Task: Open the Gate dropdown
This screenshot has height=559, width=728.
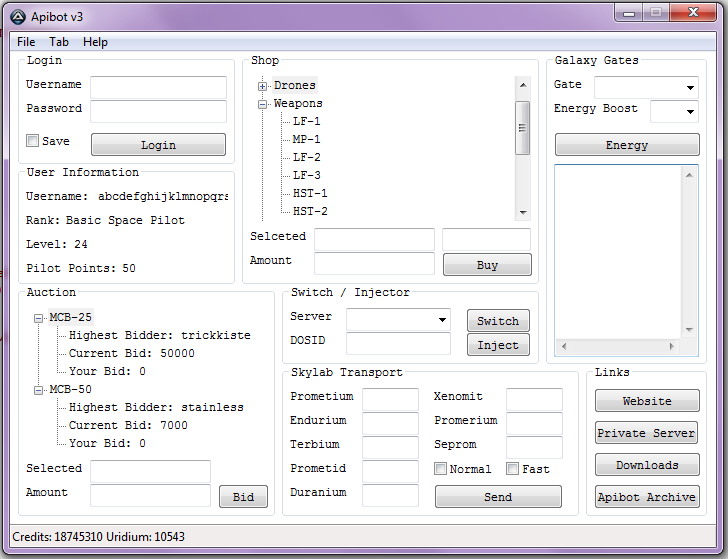Action: (x=690, y=87)
